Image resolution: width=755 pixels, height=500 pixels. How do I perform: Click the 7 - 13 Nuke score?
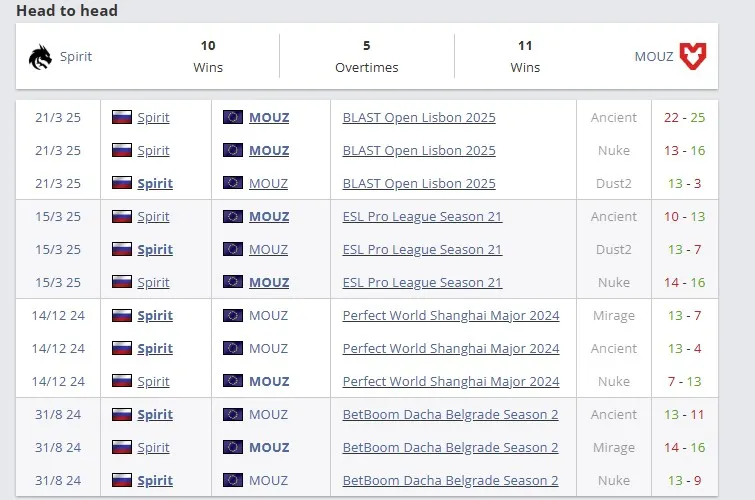tap(684, 382)
